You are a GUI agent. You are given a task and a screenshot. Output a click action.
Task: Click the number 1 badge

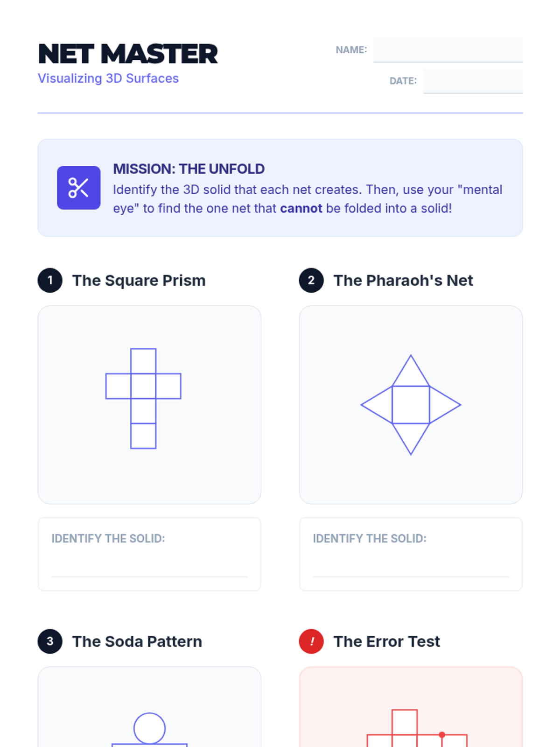click(50, 280)
